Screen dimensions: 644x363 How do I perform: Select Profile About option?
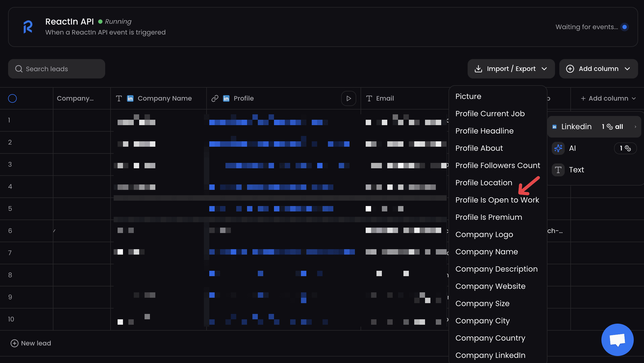pyautogui.click(x=479, y=148)
